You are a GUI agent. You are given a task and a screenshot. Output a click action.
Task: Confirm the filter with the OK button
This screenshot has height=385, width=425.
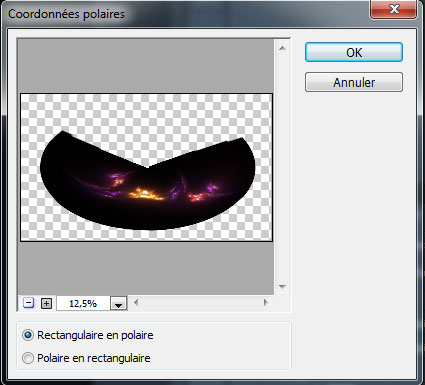354,52
